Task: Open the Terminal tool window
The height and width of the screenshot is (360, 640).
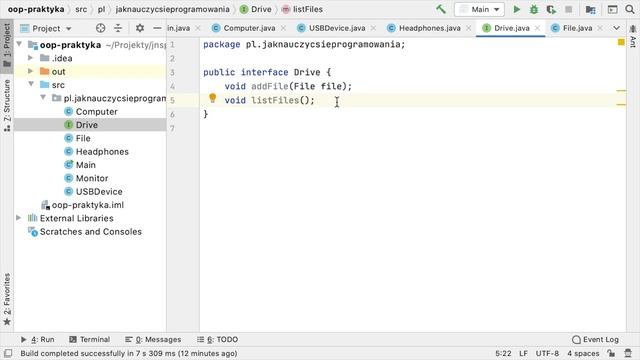Action: click(90, 339)
